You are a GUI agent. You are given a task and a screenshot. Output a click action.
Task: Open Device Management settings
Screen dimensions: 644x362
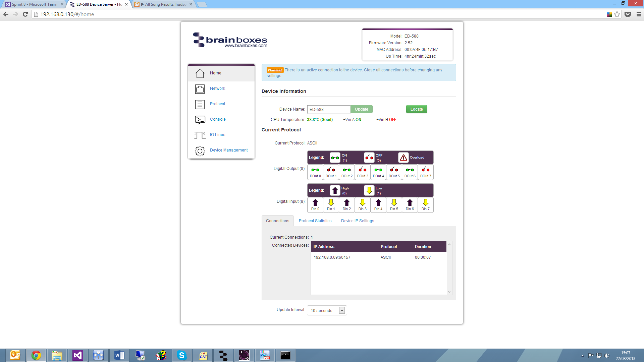[228, 150]
